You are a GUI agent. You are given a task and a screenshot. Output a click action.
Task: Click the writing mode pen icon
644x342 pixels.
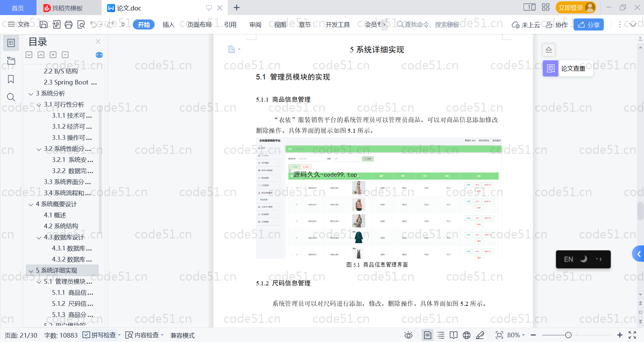pos(480,335)
